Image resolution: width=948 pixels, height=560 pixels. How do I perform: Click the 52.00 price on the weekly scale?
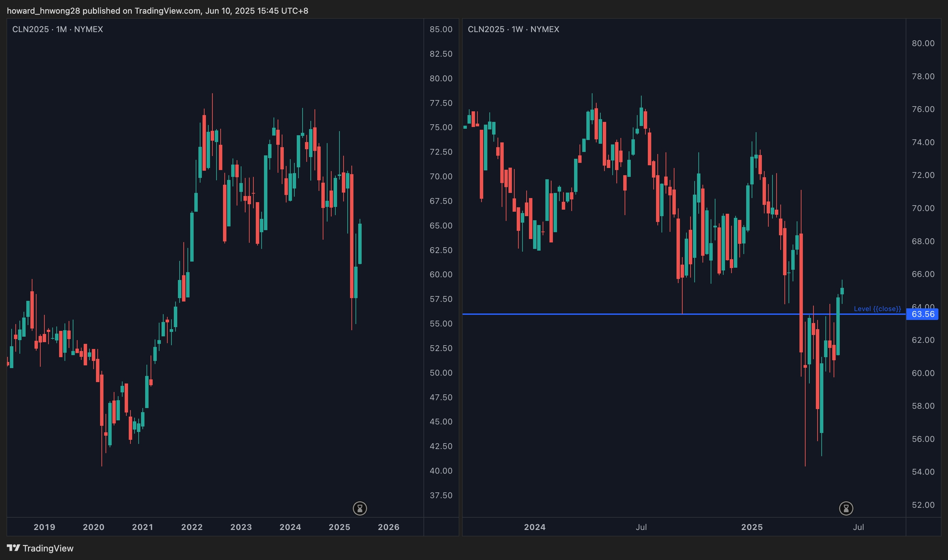pos(923,505)
